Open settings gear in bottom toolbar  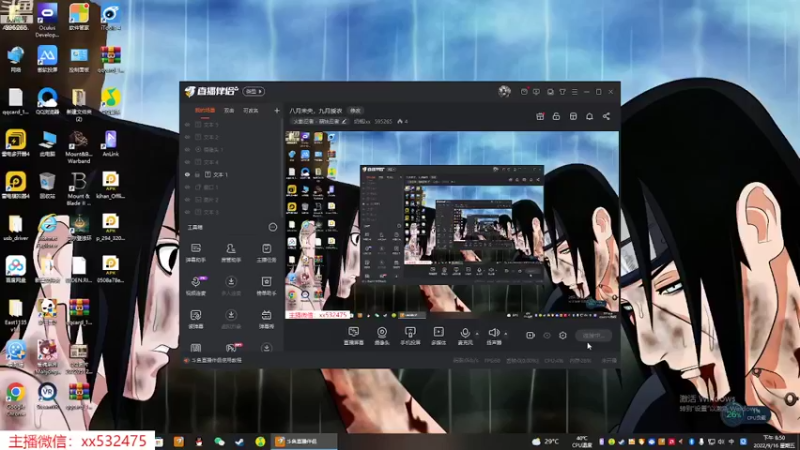tap(563, 335)
